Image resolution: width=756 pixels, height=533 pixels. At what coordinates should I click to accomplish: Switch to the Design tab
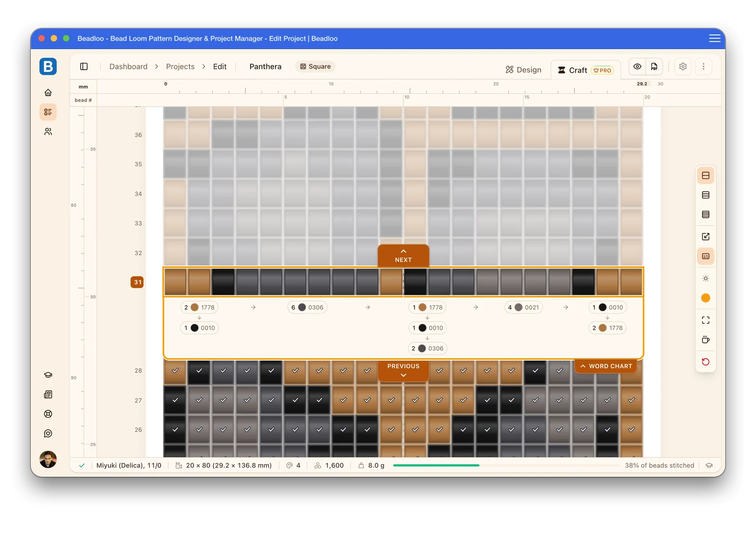pyautogui.click(x=524, y=70)
